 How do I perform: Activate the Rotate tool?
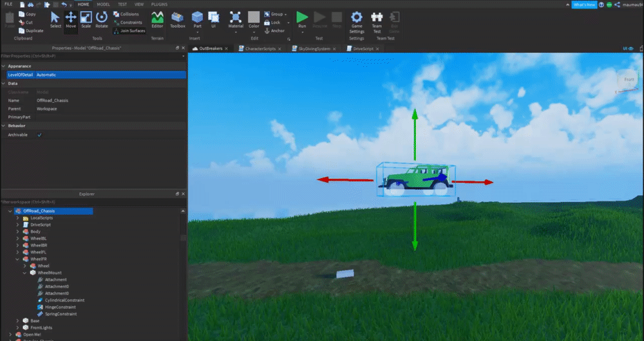coord(102,20)
